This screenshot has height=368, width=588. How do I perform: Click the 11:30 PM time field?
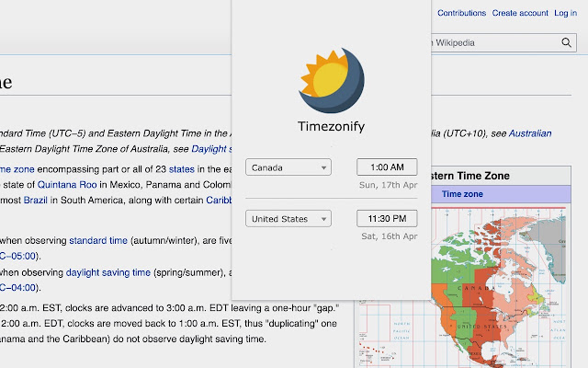(x=387, y=219)
